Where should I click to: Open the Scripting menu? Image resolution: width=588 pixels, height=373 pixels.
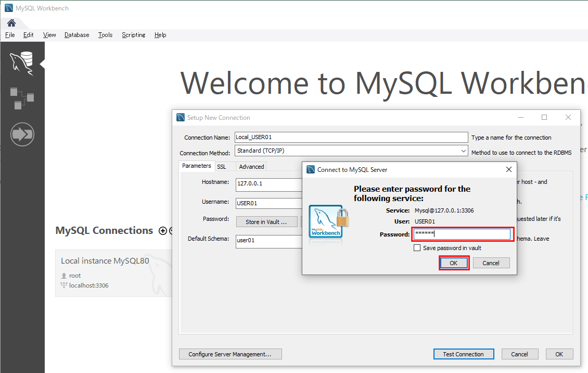133,35
